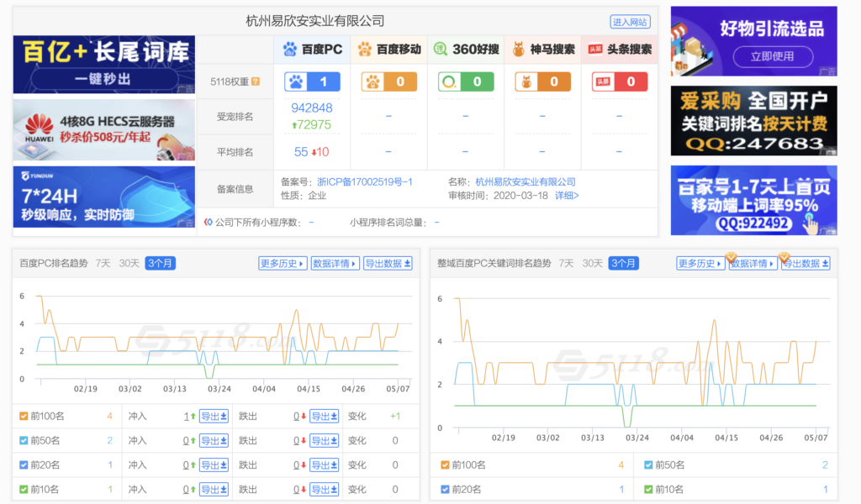The height and width of the screenshot is (504, 861).
Task: Click the Baidu PC weight badge showing 1
Action: (x=312, y=81)
